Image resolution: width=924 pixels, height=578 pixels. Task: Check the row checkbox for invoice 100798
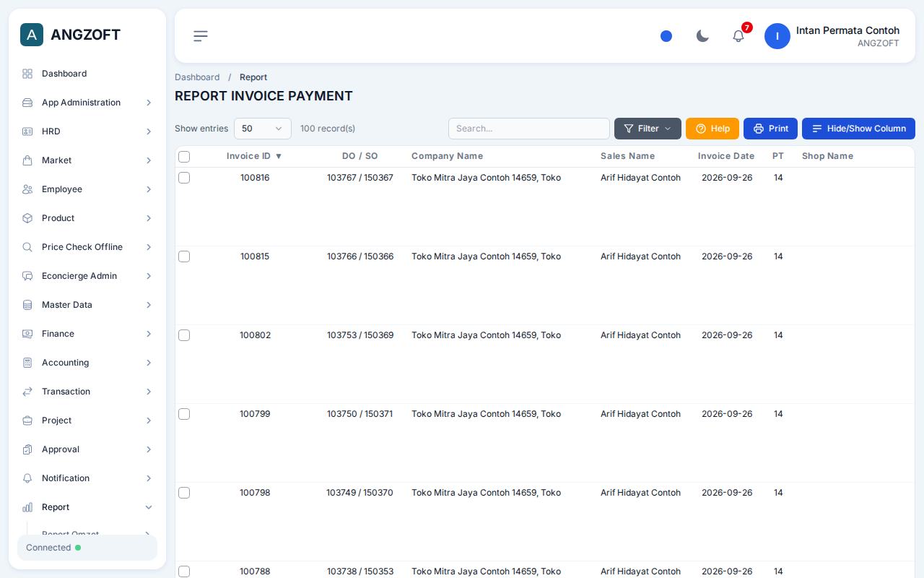184,493
